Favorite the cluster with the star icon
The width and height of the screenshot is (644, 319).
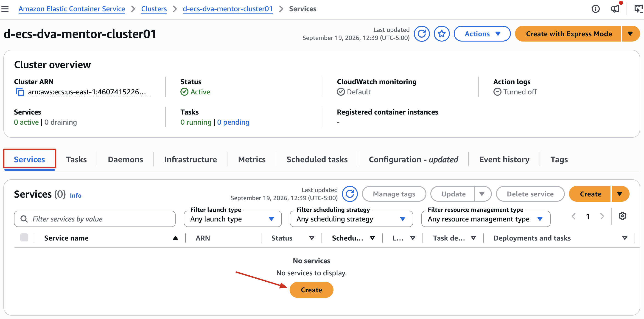click(442, 34)
